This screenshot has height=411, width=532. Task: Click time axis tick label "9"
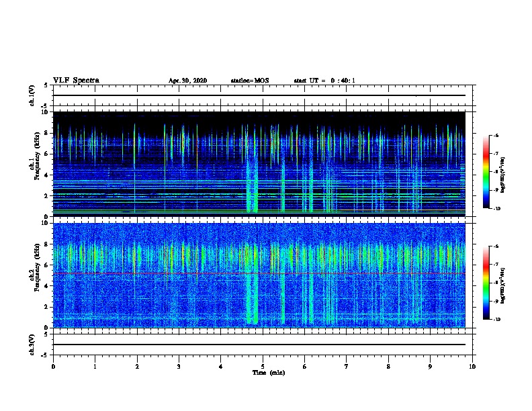(x=430, y=367)
